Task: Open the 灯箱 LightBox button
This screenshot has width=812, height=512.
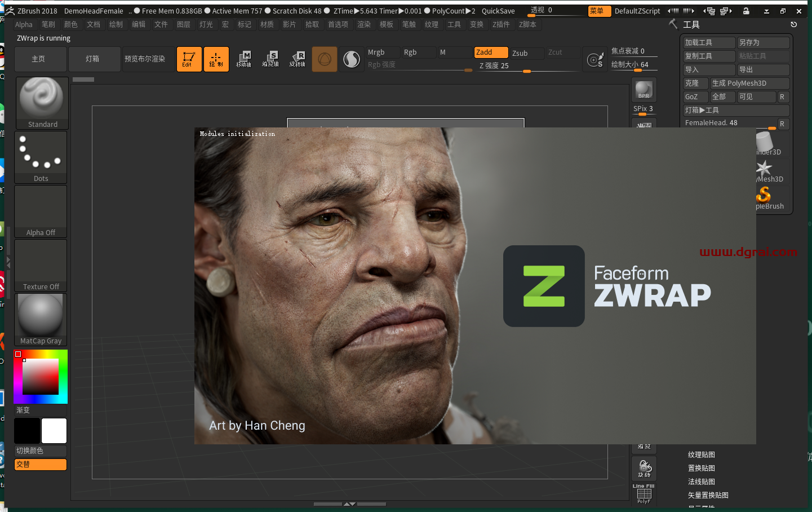Action: (95, 59)
